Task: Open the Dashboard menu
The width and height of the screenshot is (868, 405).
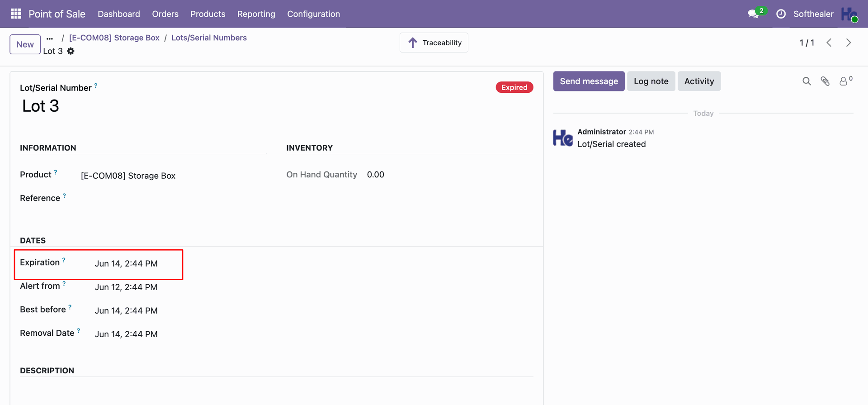Action: pos(119,14)
